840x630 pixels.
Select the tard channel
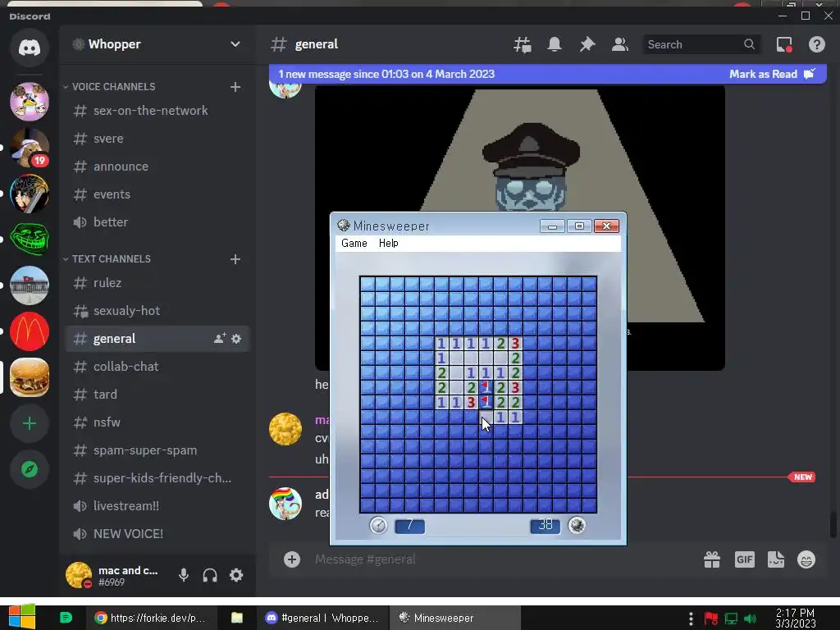pos(157,395)
